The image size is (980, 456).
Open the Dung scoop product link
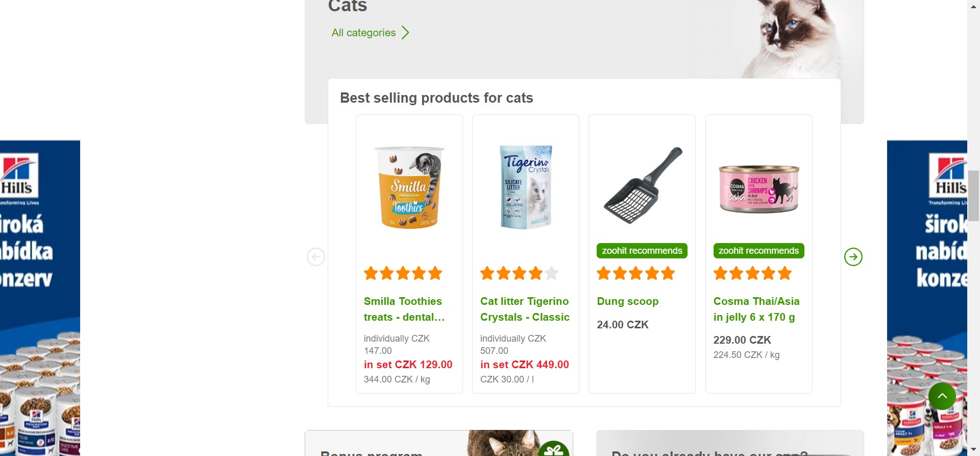tap(627, 301)
